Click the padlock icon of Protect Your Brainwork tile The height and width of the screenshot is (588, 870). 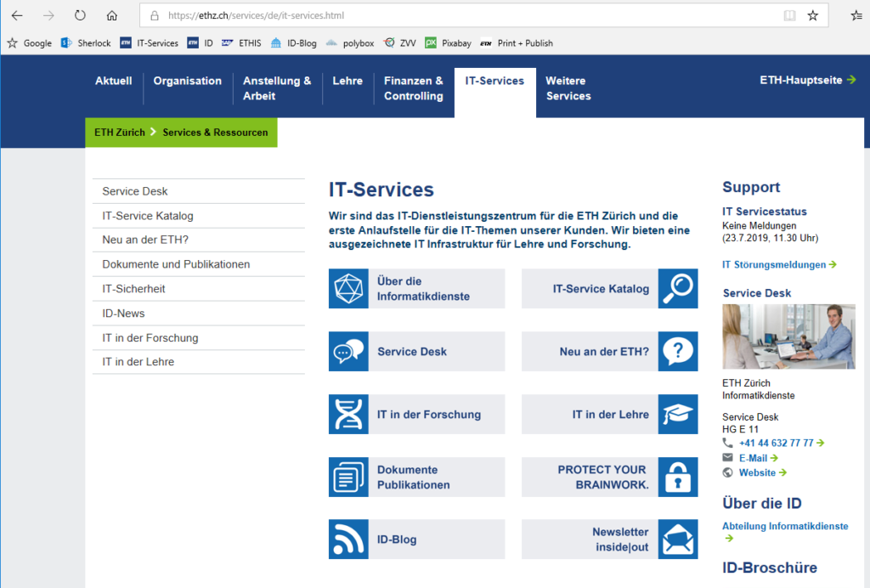pyautogui.click(x=678, y=477)
